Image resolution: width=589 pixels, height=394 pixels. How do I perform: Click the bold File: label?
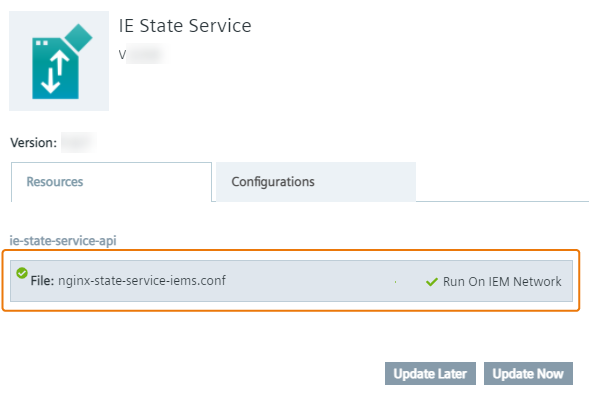[42, 281]
